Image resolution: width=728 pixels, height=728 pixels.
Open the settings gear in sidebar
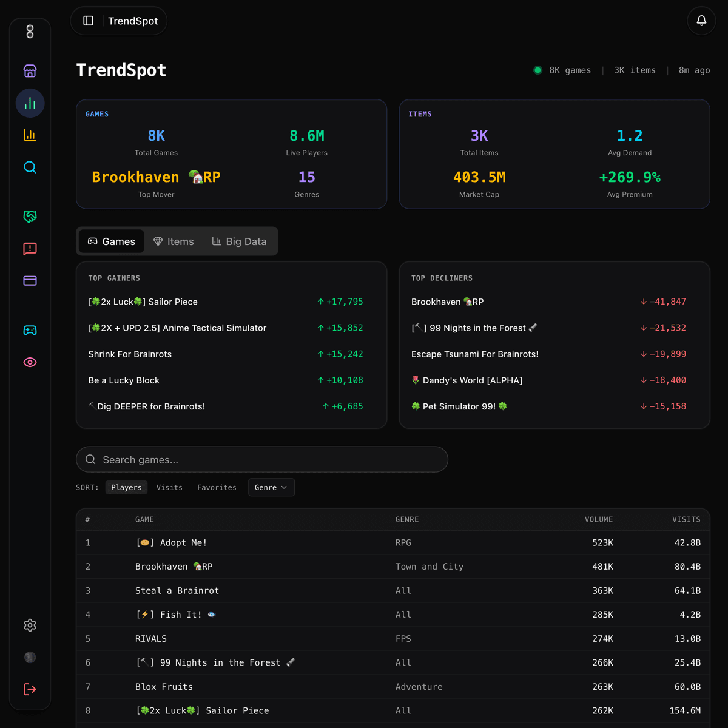click(x=30, y=625)
